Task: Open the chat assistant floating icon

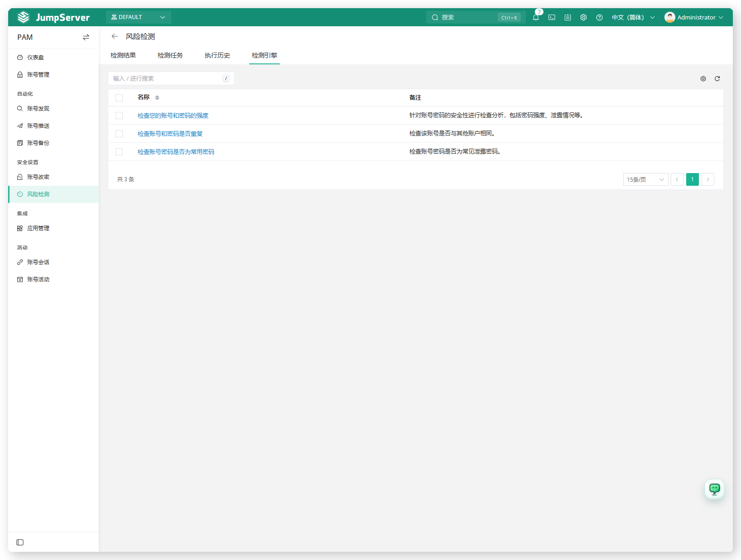Action: [x=714, y=489]
